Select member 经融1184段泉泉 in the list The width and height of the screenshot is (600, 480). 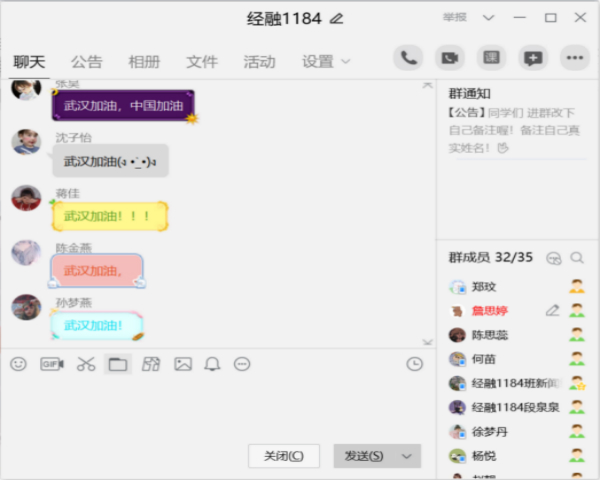click(517, 407)
